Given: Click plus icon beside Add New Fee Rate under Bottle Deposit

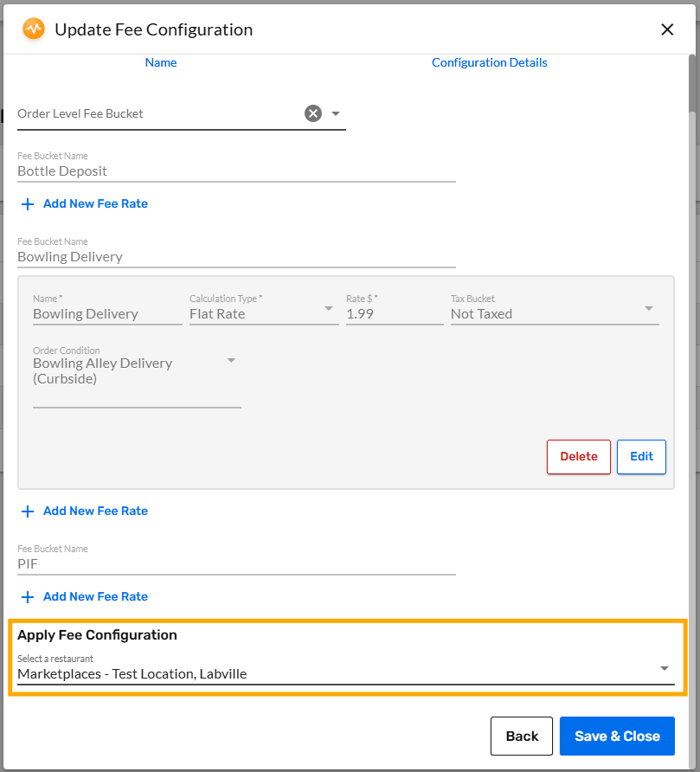Looking at the screenshot, I should 28,203.
